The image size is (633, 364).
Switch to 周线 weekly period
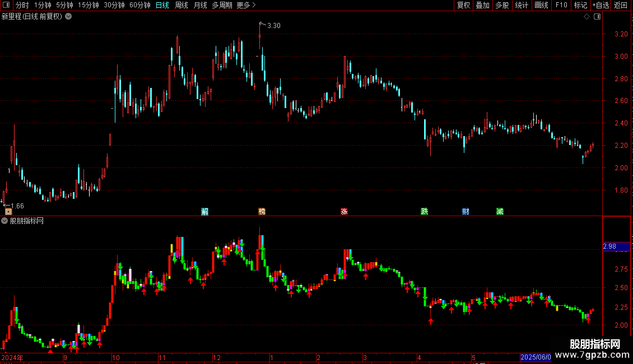coord(181,5)
